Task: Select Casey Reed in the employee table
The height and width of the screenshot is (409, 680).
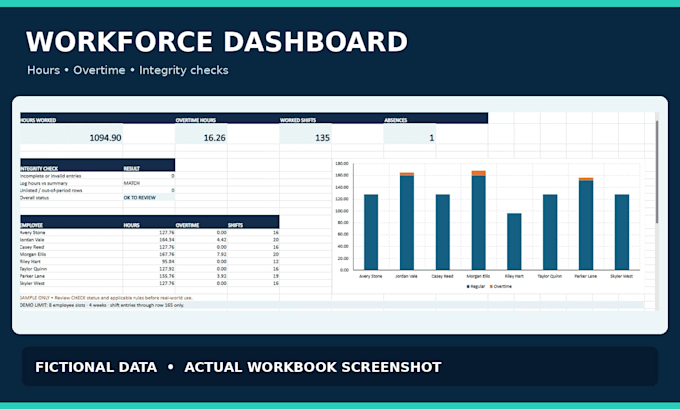Action: [x=33, y=247]
